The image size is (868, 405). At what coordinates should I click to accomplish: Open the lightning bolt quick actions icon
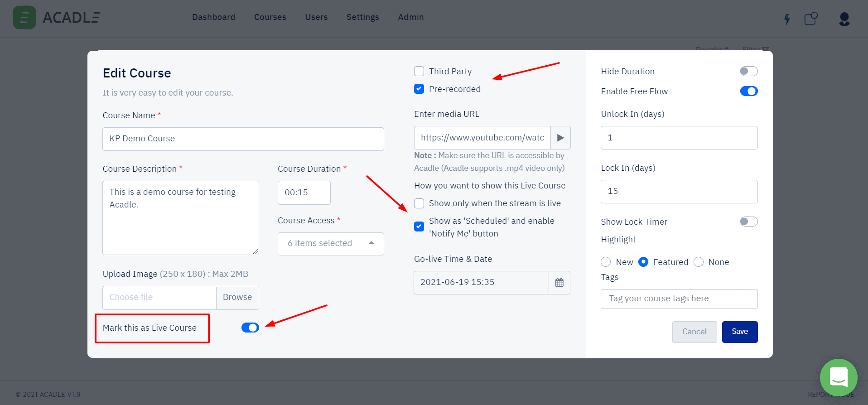[x=787, y=19]
